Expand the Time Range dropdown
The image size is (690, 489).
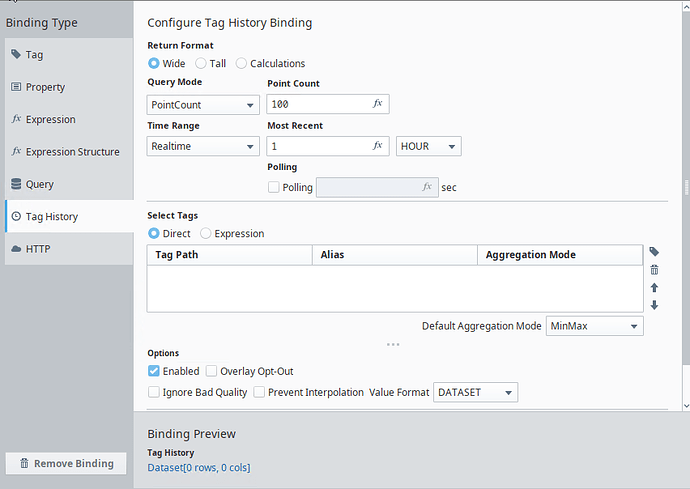[x=203, y=146]
